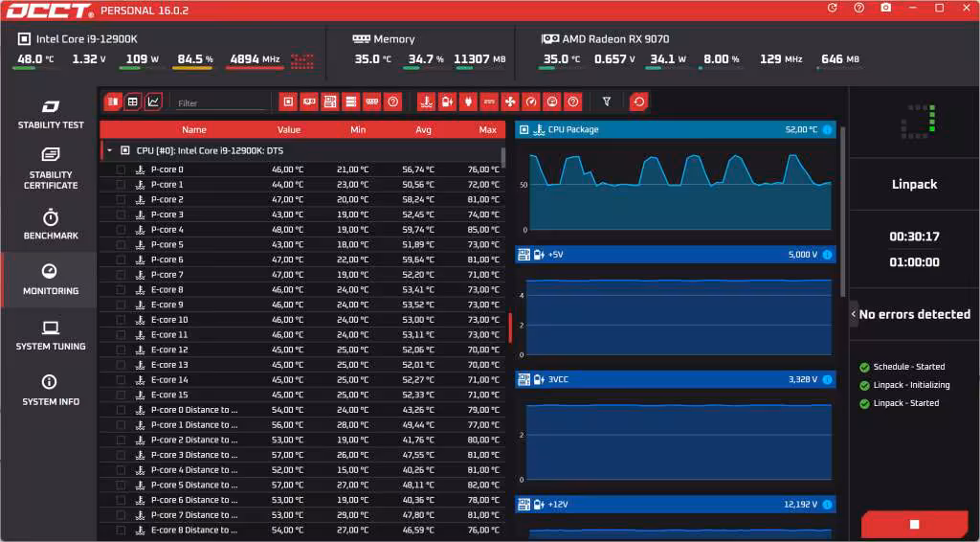This screenshot has width=980, height=542.
Task: Toggle the memory module filter icon
Action: tap(372, 102)
